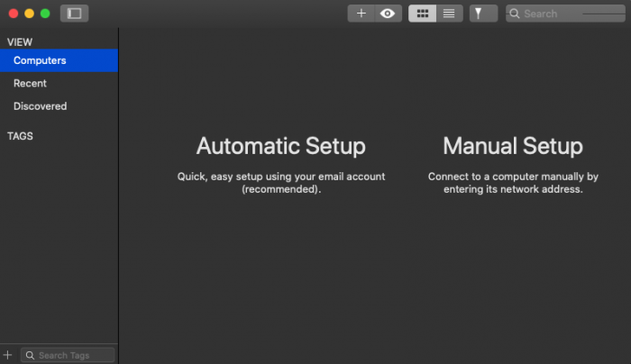Image resolution: width=631 pixels, height=364 pixels.
Task: Toggle the sidebar visibility button
Action: [x=74, y=14]
